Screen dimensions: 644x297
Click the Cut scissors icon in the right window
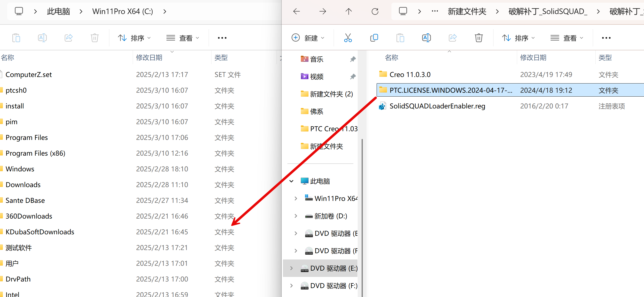348,38
